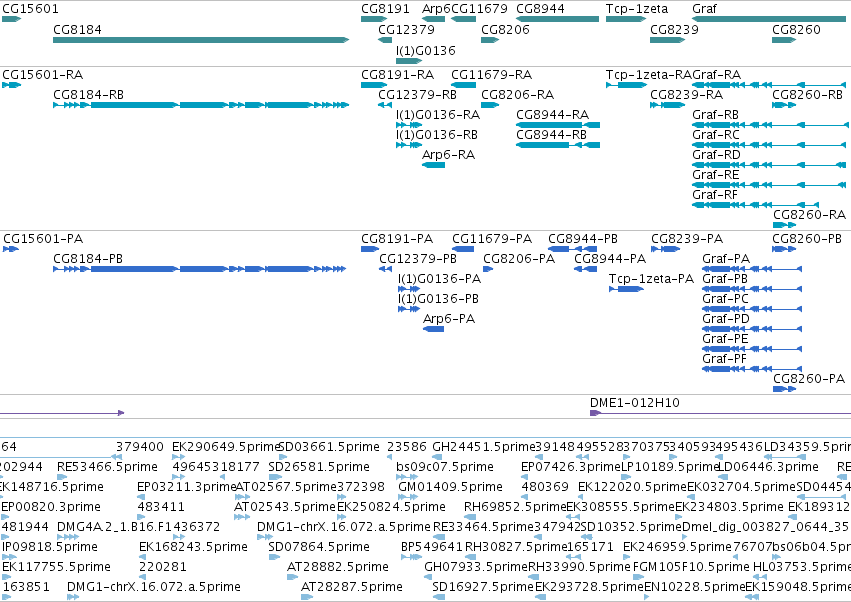
Task: Open the CG8184-RB transcript label
Action: [88, 94]
